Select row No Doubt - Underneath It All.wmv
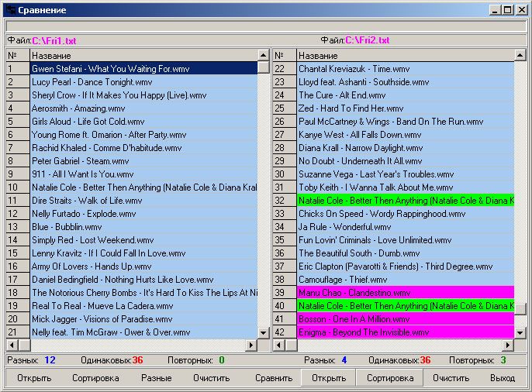 click(406, 161)
